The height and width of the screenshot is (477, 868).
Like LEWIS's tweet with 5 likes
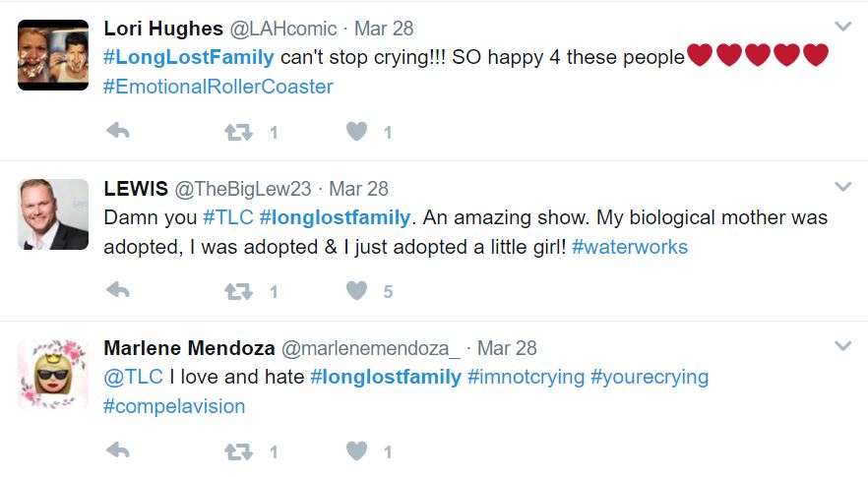coord(356,291)
